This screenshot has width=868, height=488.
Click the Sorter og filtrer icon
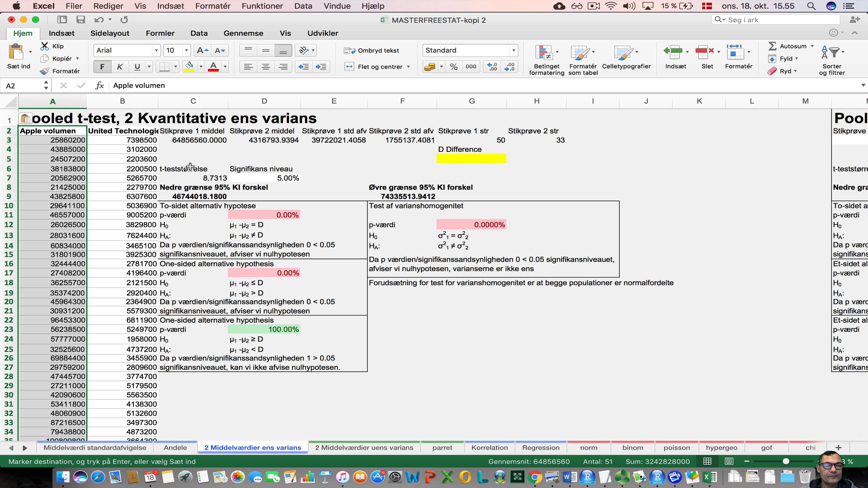point(832,60)
